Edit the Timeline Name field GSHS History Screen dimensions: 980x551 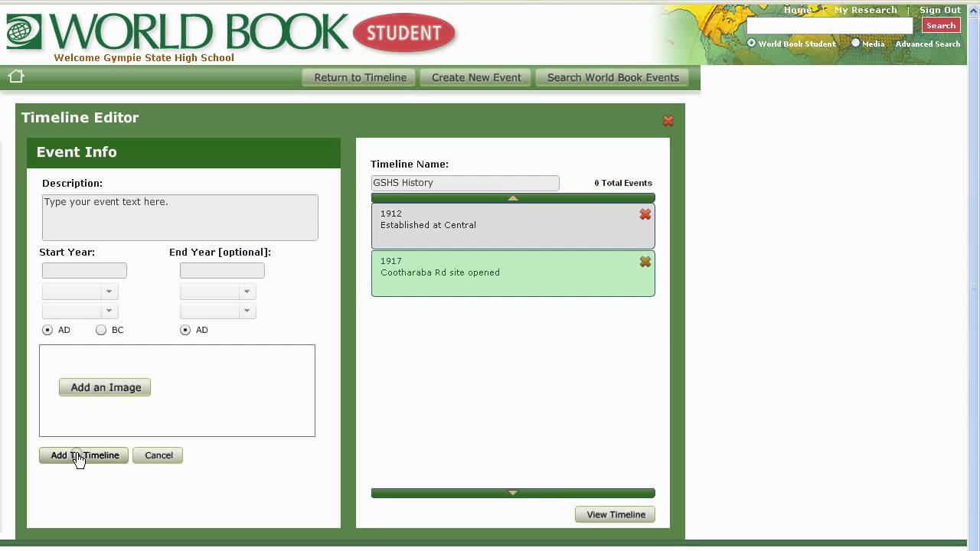point(465,183)
